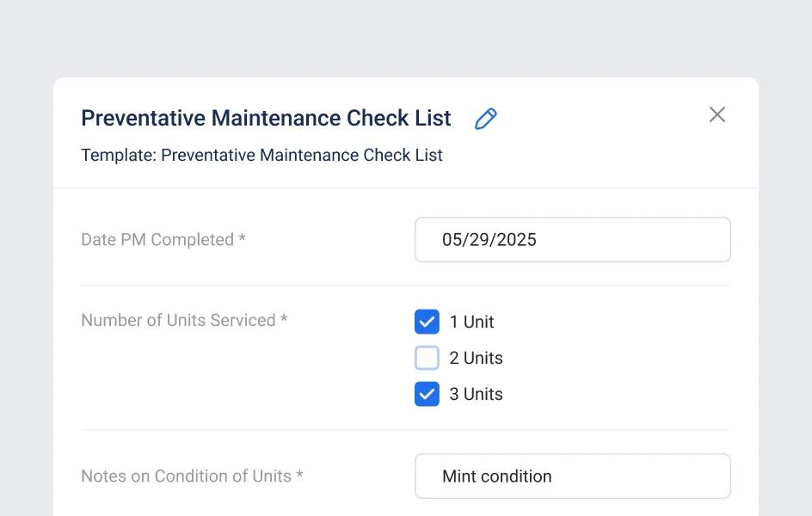The image size is (812, 516).
Task: Click the white checkmark inside 1 Unit box
Action: (427, 322)
